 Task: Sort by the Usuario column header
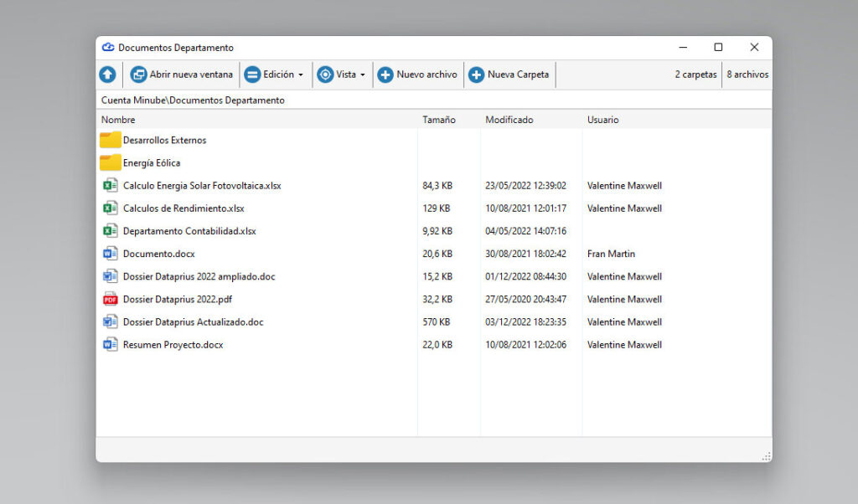(603, 120)
